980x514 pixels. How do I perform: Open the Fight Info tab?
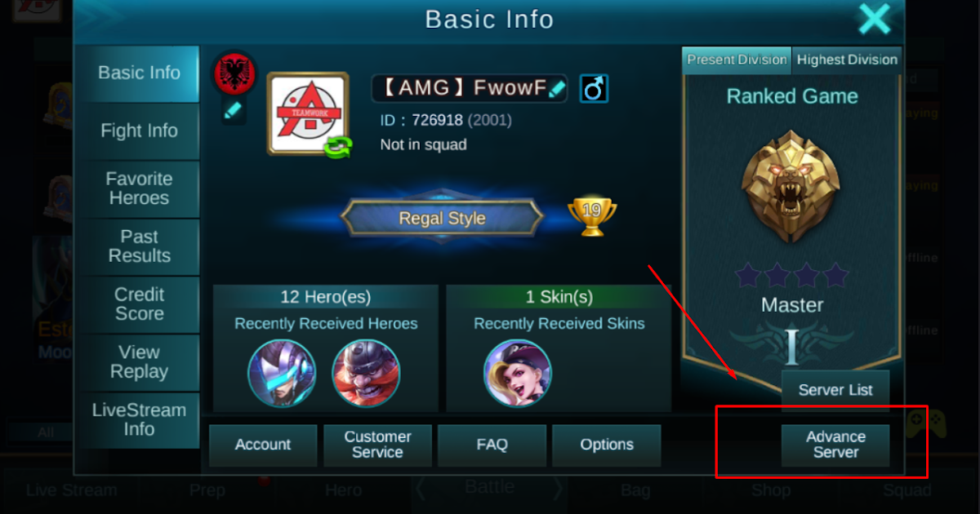point(139,131)
